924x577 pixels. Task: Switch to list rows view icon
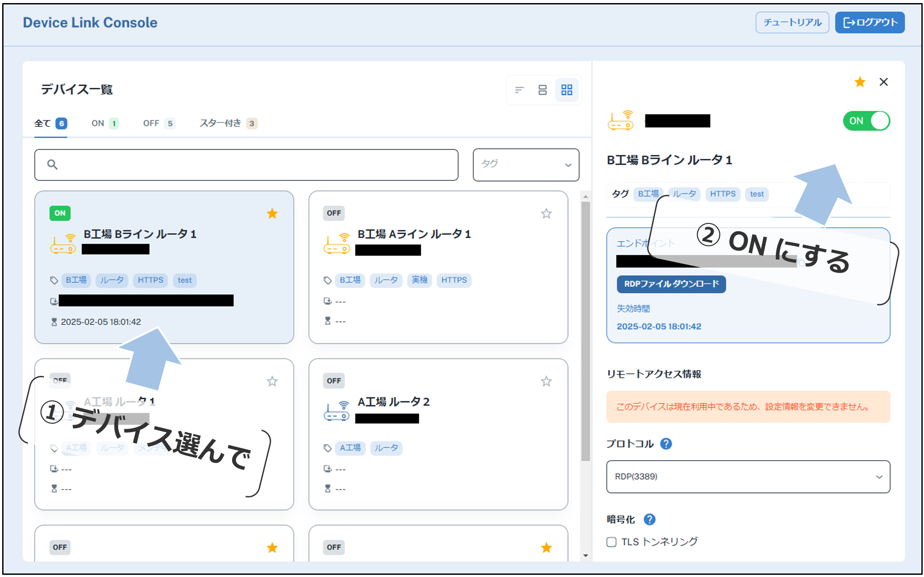pos(542,90)
